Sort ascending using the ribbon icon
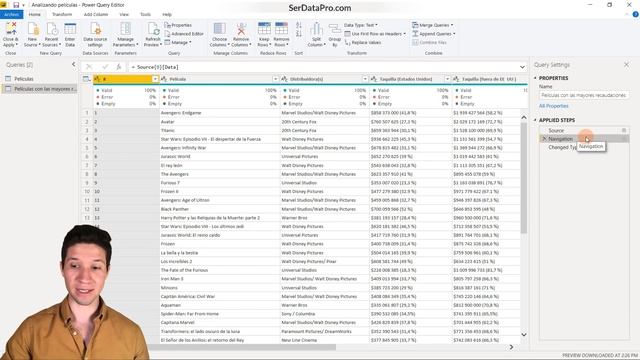Screen dimensions: 640x360 [x=299, y=25]
